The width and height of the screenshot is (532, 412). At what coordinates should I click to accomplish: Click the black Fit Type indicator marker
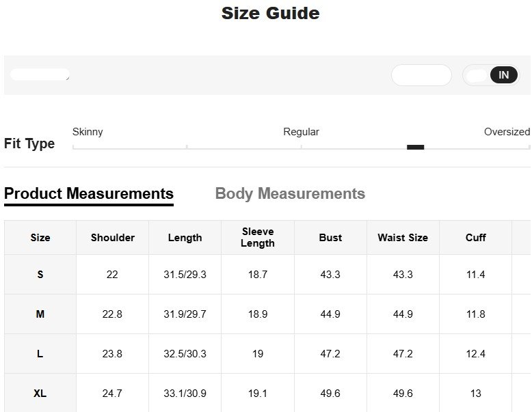pyautogui.click(x=415, y=147)
